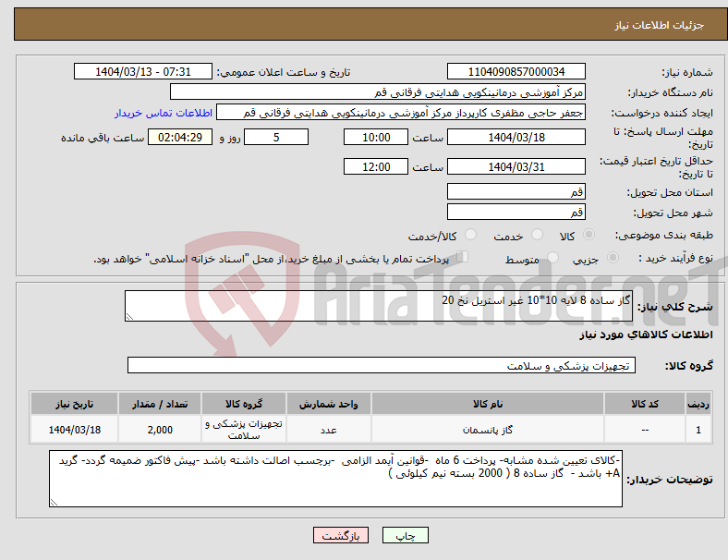Click the general need description text area
Viewport: 728px width, 560px height.
pos(379,306)
